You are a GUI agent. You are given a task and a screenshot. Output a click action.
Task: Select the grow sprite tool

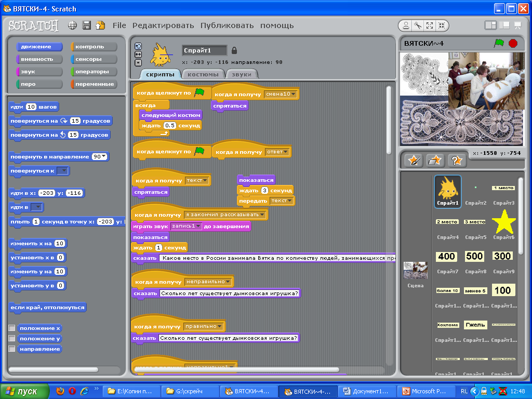[x=430, y=25]
